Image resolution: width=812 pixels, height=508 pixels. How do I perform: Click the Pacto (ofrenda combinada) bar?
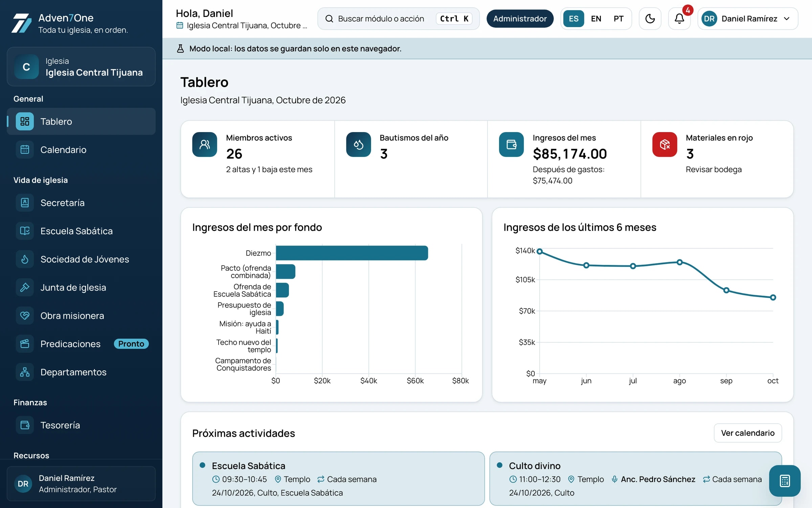click(286, 272)
